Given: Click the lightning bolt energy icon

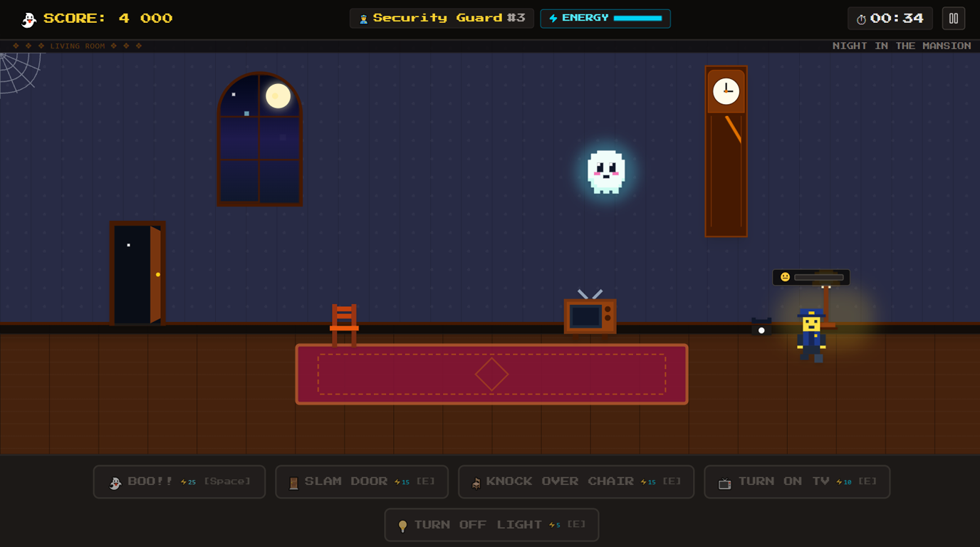Looking at the screenshot, I should click(553, 19).
